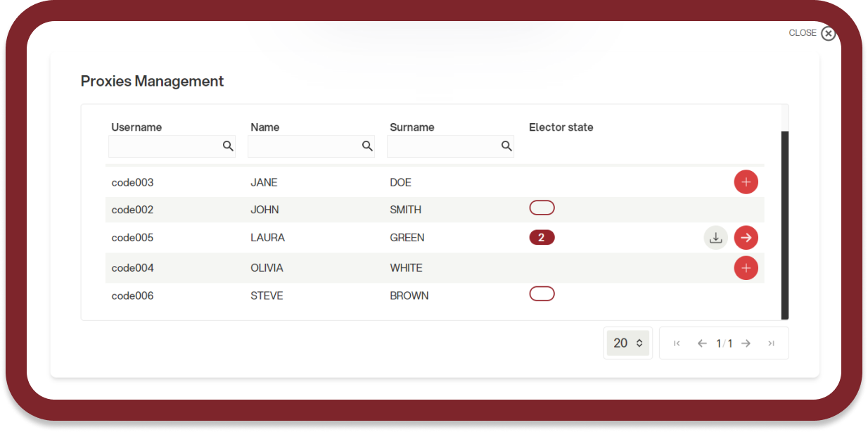Click the Username search magnifier icon
This screenshot has height=432, width=868.
pyautogui.click(x=228, y=146)
